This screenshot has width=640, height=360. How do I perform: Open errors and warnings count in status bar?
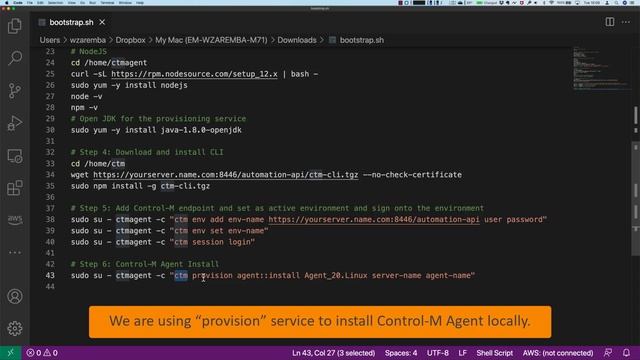tap(42, 353)
